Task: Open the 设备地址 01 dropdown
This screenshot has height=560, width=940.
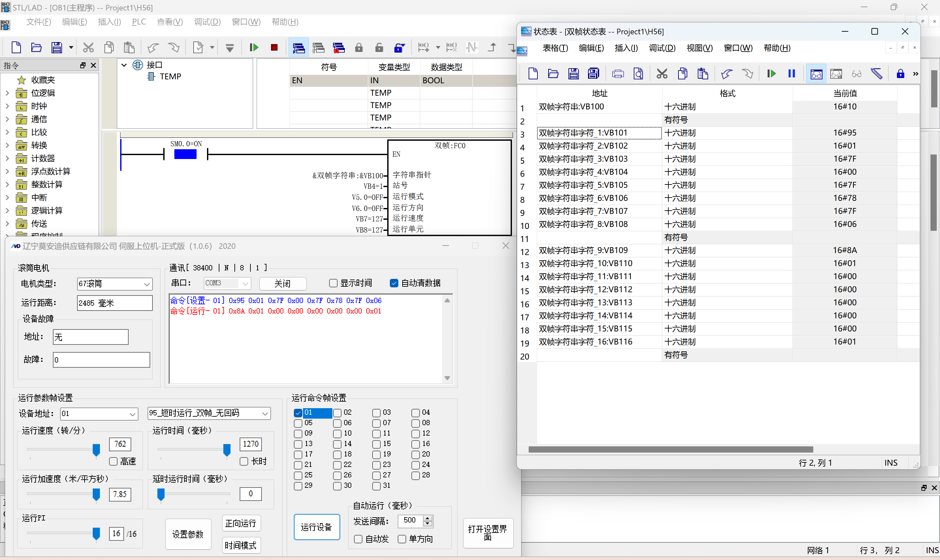Action: (x=99, y=414)
